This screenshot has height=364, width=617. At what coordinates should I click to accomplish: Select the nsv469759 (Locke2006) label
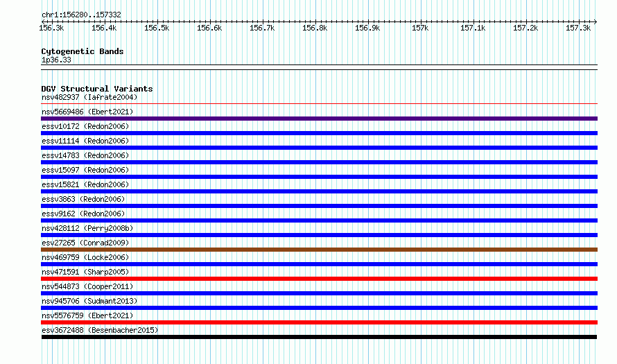point(85,257)
